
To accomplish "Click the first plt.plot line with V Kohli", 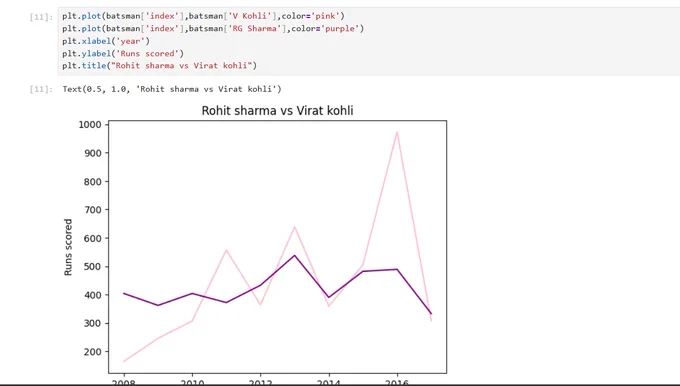I will pyautogui.click(x=203, y=16).
